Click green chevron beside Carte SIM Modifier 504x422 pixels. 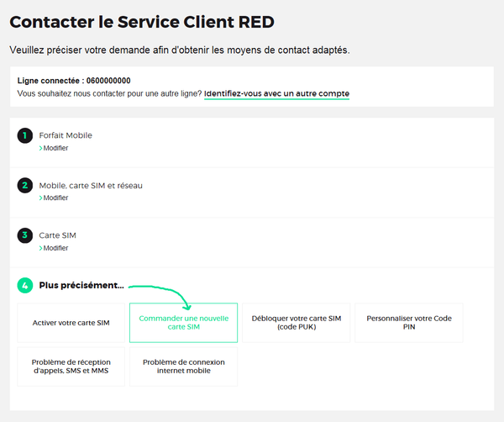pyautogui.click(x=41, y=248)
